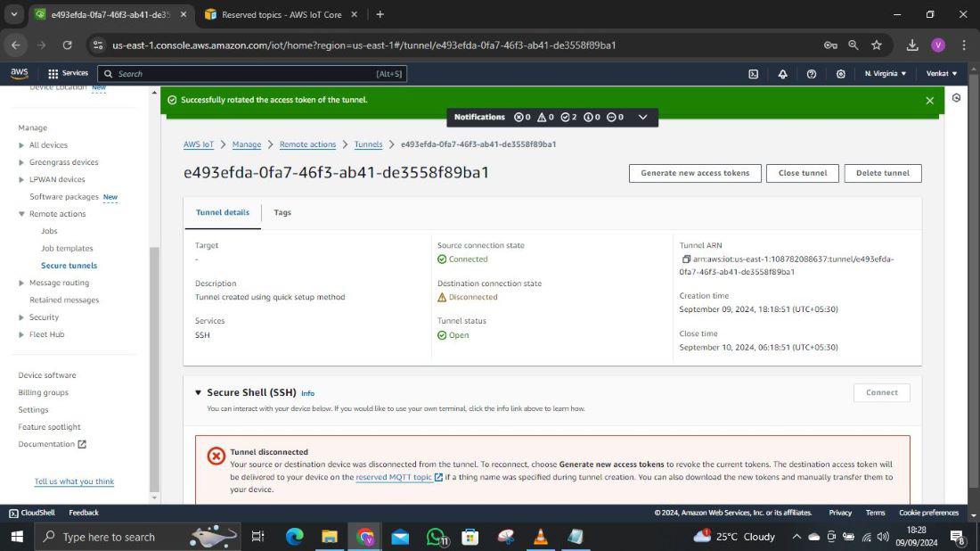Collapse the Secure Shell (SSH) section
The height and width of the screenshot is (551, 980).
pyautogui.click(x=198, y=393)
